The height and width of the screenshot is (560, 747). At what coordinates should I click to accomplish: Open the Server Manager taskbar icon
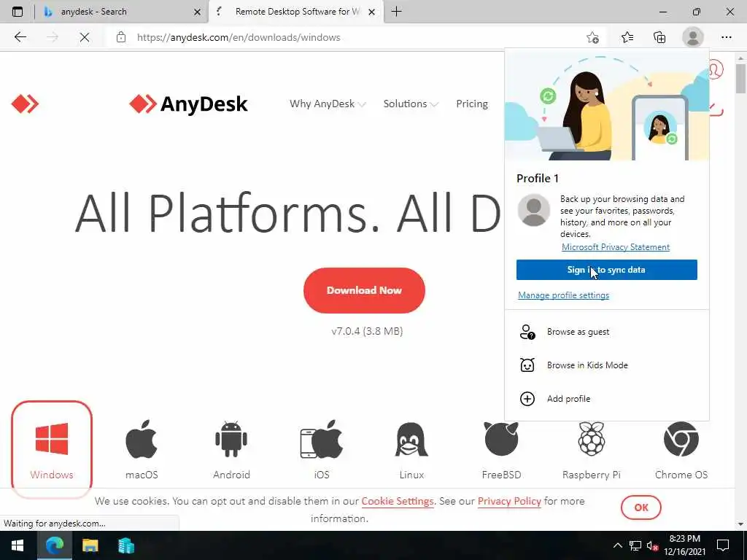click(125, 545)
